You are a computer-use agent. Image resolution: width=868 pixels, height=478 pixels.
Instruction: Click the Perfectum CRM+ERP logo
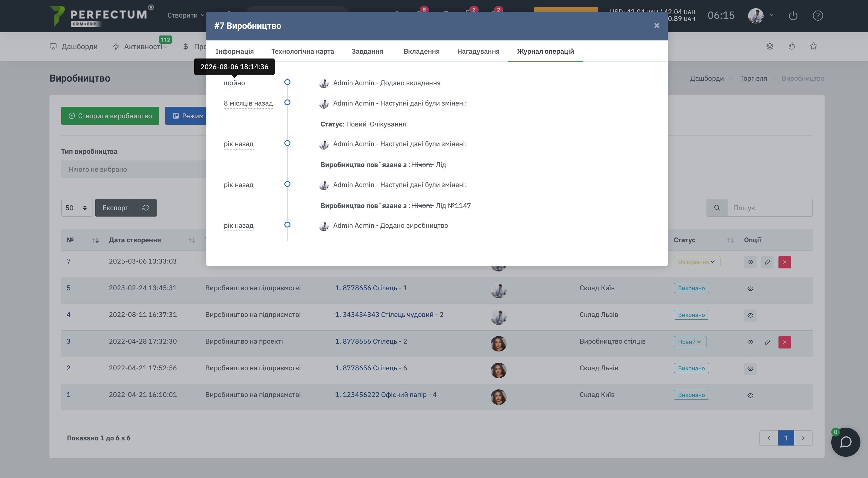pos(101,15)
